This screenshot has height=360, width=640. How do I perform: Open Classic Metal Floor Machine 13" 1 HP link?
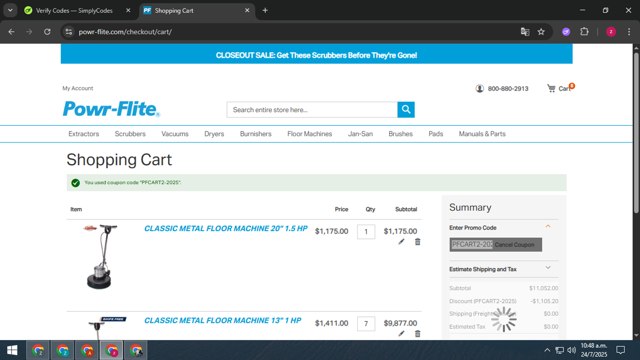tap(222, 320)
